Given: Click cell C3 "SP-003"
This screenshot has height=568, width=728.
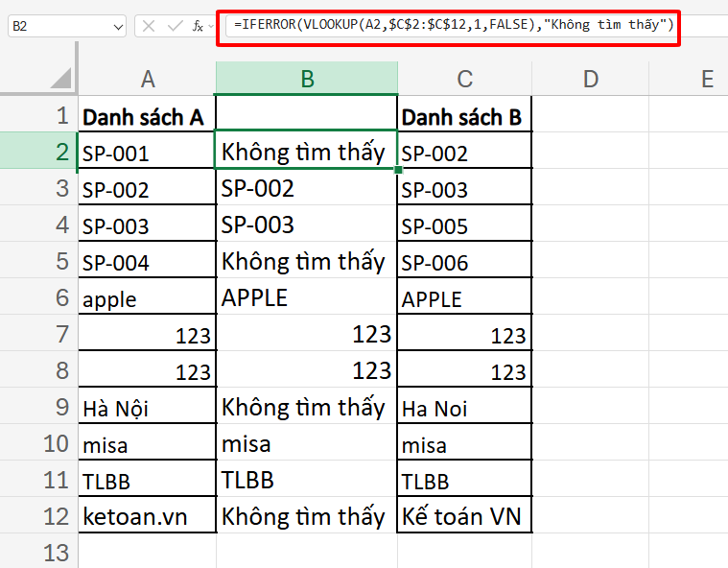Looking at the screenshot, I should point(465,188).
